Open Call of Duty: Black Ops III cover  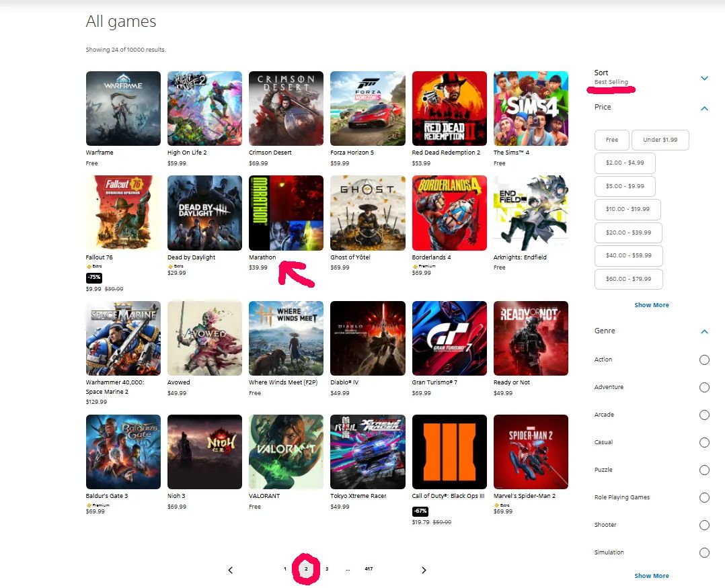point(449,452)
